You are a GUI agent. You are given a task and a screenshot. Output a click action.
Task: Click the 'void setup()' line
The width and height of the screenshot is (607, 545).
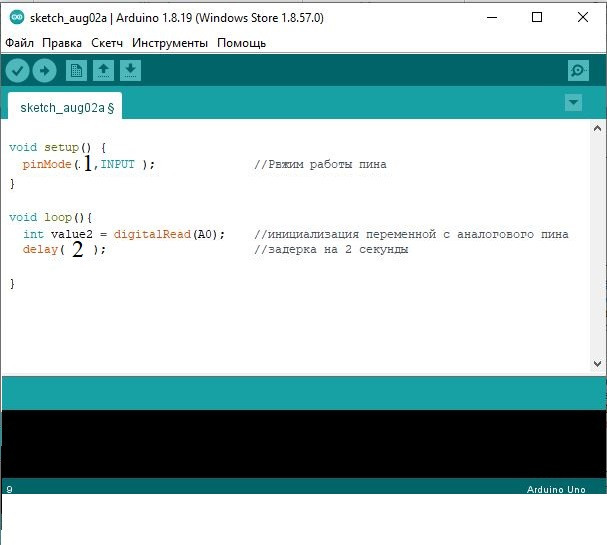(x=57, y=147)
